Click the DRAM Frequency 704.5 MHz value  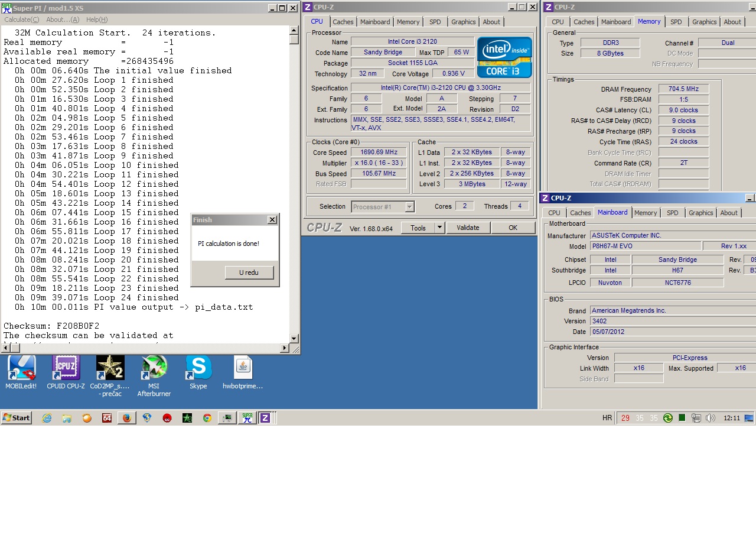coord(683,89)
